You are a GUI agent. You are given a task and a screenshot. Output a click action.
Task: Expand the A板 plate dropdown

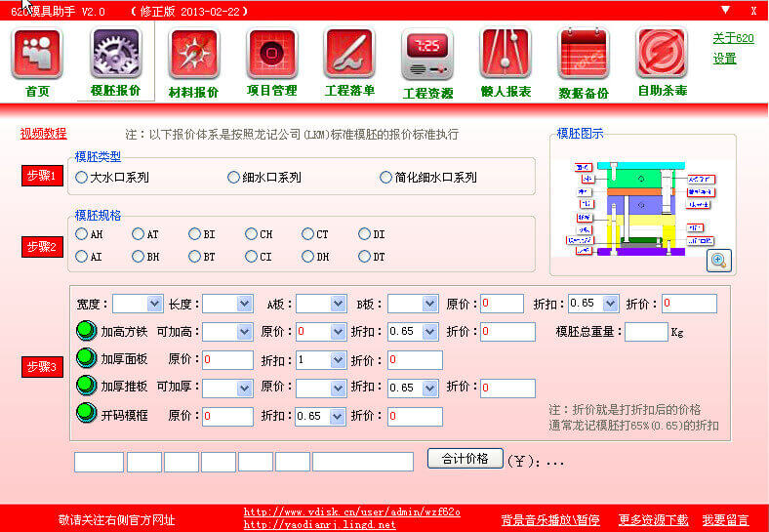[x=337, y=304]
